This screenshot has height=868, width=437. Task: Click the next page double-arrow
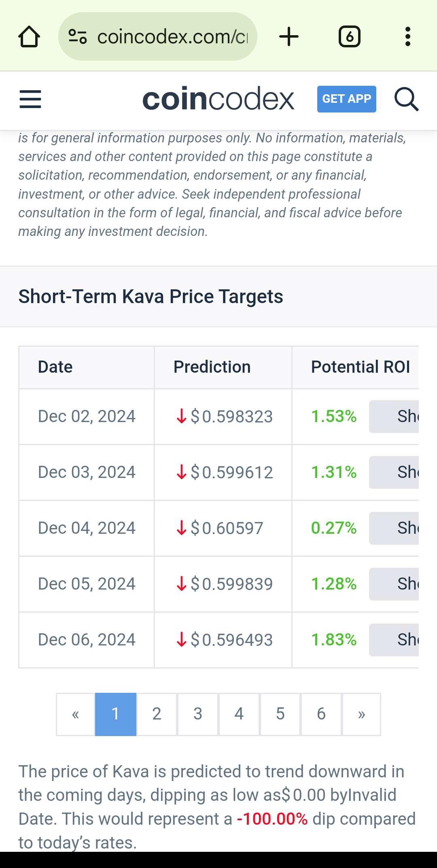(x=361, y=714)
